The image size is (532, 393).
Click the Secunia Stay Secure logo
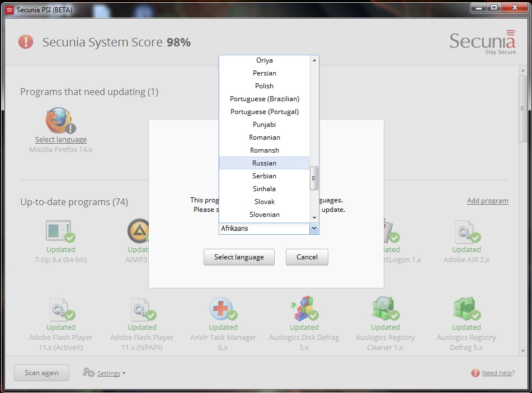pos(482,42)
